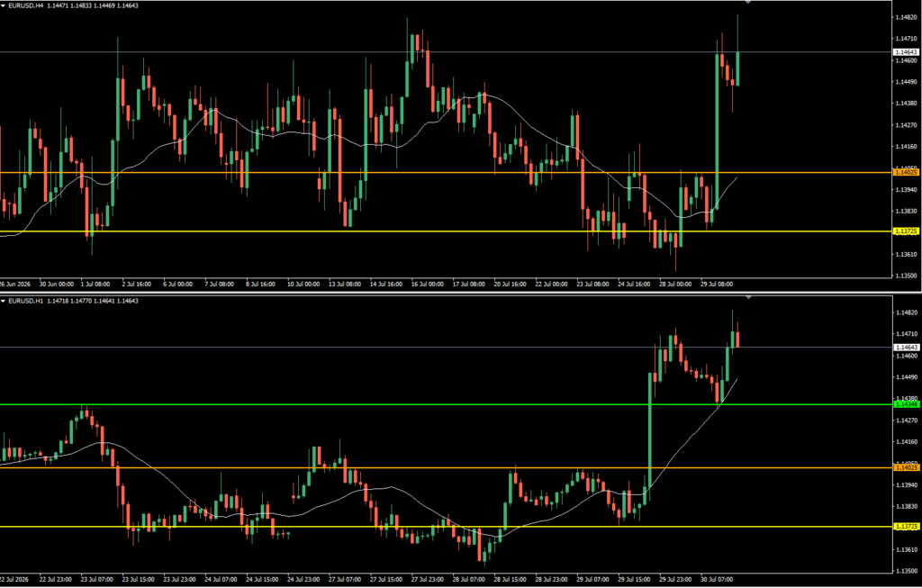Click the 24 Jul 07:00 time label

click(x=220, y=579)
